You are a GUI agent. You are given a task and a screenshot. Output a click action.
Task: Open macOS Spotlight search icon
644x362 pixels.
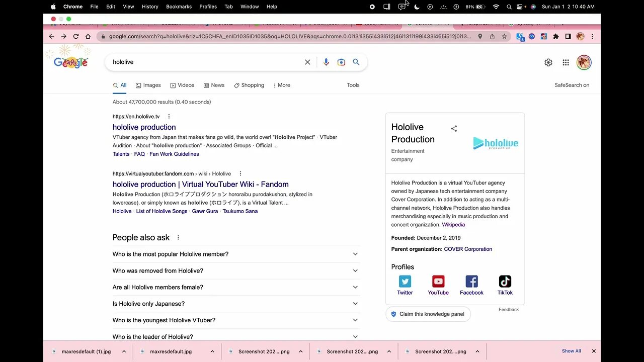coord(509,7)
